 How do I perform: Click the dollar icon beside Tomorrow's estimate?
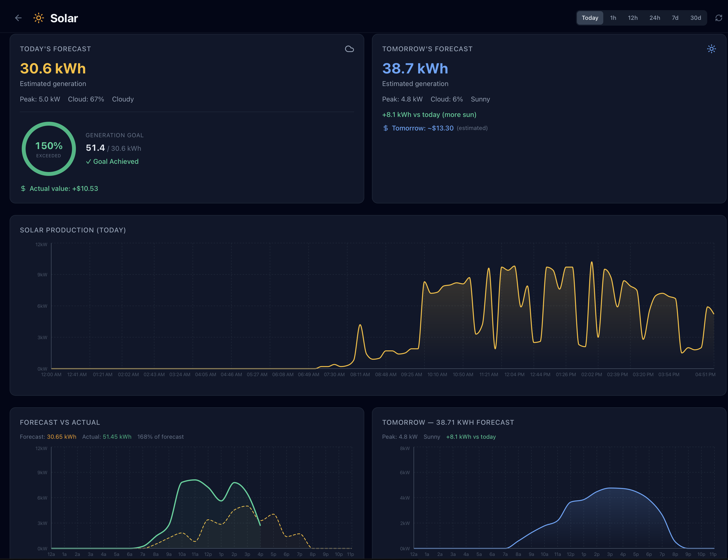[x=386, y=128]
